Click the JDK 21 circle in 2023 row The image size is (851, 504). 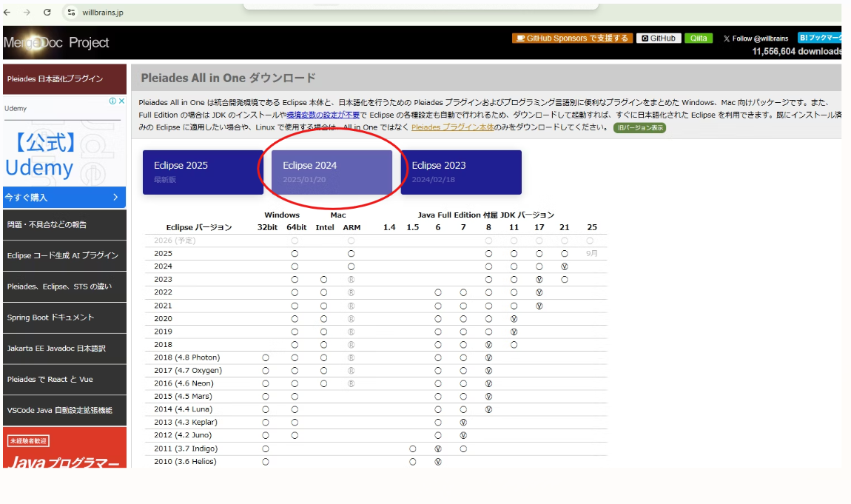tap(565, 280)
